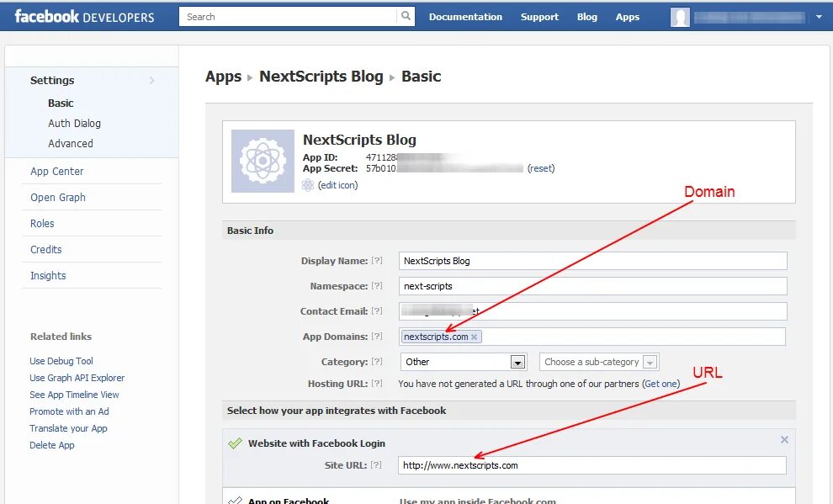Click the user profile avatar icon
This screenshot has height=504, width=833.
pyautogui.click(x=680, y=17)
